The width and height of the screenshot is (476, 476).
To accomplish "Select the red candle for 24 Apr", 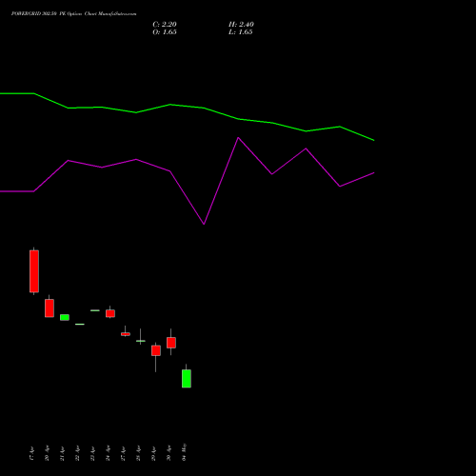I will click(x=110, y=313).
